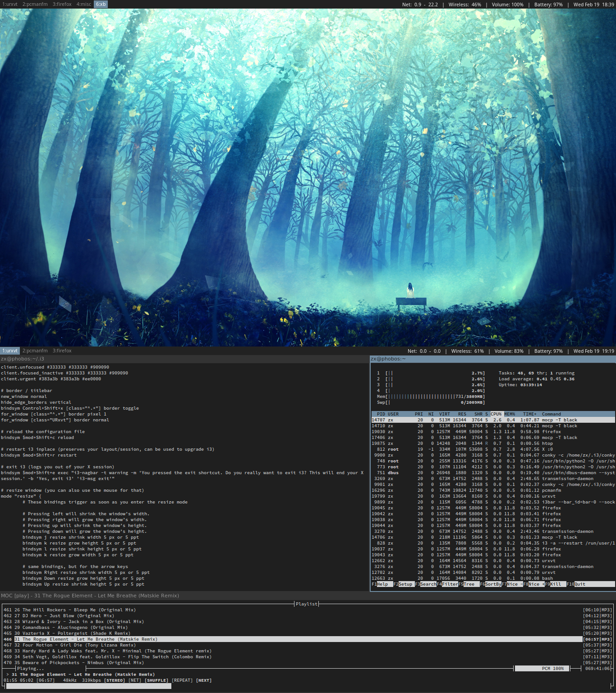
Task: Click the htop Mem usage meter
Action: click(431, 396)
